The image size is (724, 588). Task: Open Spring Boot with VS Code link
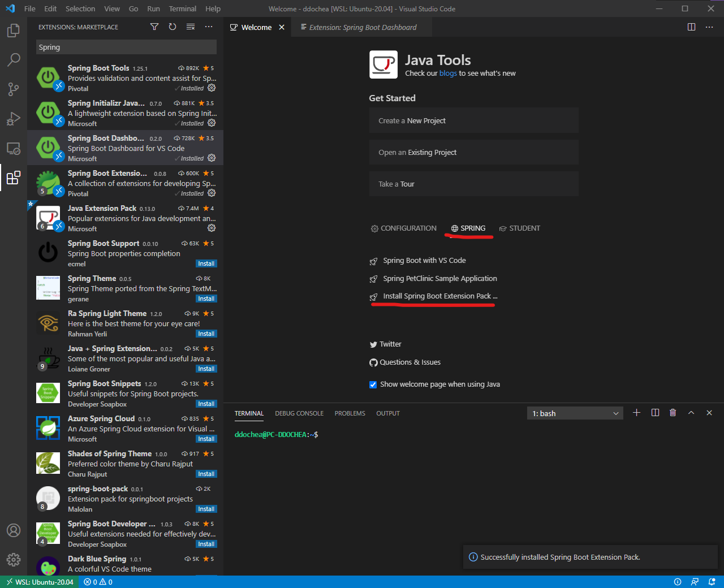[x=424, y=261]
